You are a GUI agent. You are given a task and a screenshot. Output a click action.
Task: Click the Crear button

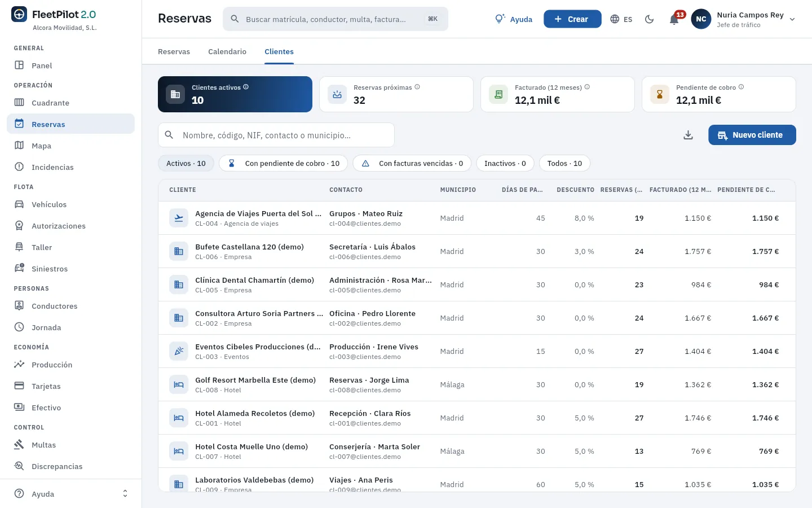[x=572, y=19]
